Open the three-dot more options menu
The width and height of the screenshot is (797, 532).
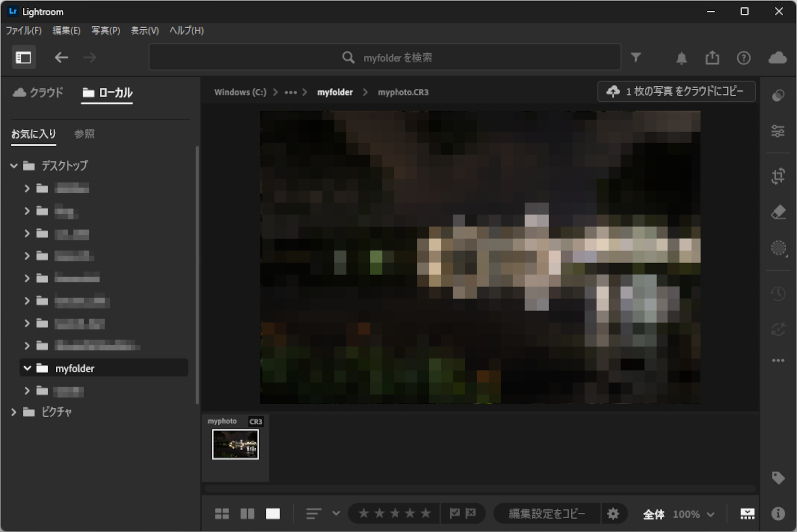778,361
